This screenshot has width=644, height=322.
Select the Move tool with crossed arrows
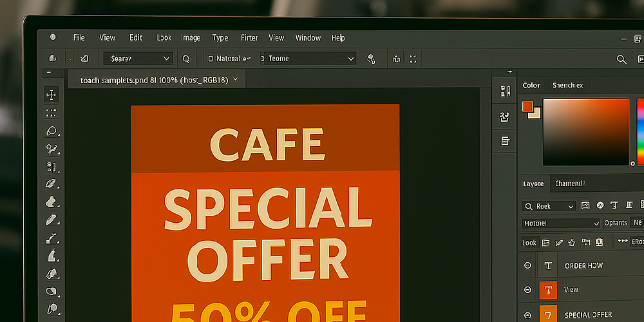coord(52,95)
